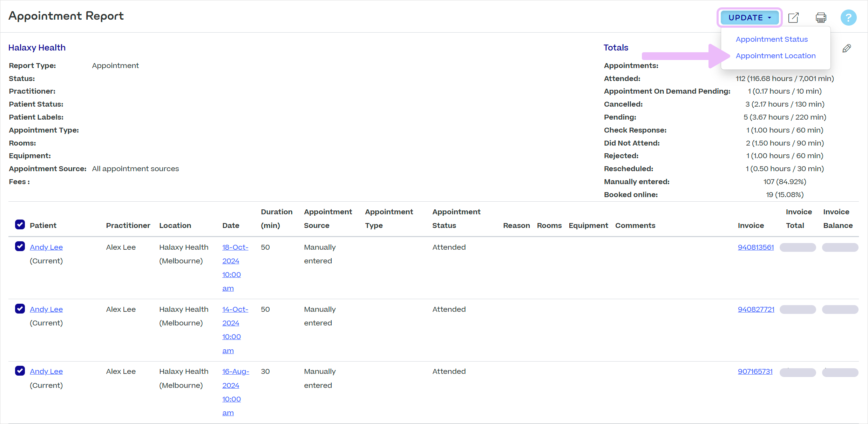Click the print report icon

821,17
